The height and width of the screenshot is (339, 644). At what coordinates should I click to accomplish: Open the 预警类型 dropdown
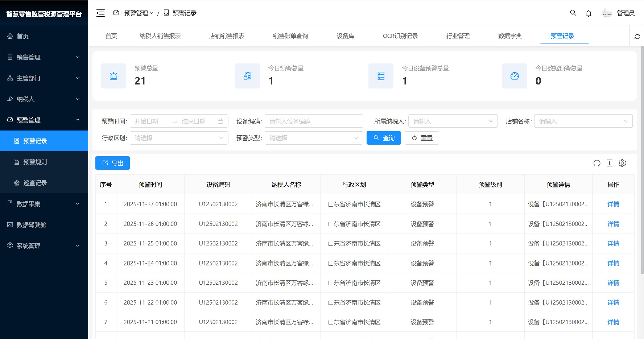(x=314, y=138)
